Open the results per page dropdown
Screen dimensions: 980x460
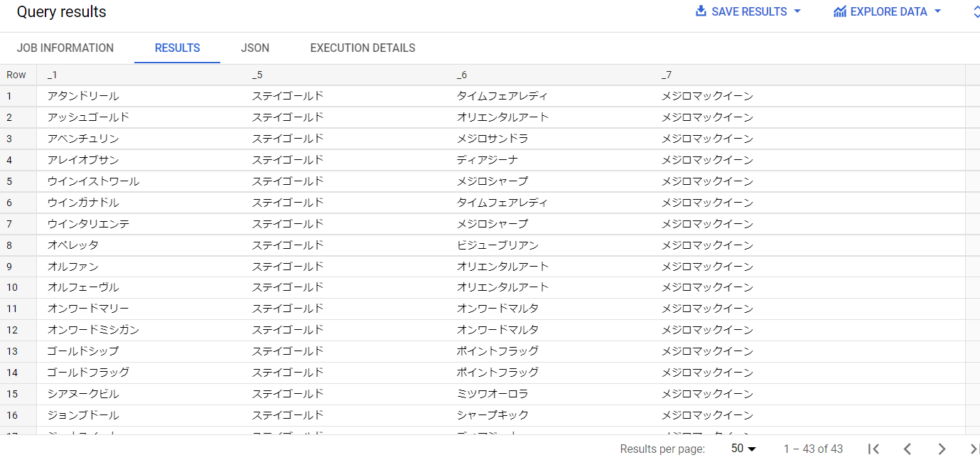pyautogui.click(x=744, y=449)
